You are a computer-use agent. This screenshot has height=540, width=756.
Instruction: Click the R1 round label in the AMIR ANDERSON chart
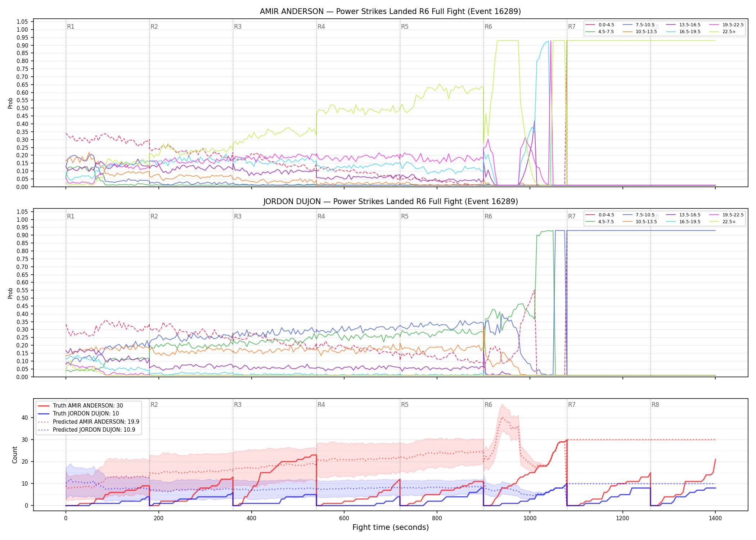pyautogui.click(x=71, y=27)
